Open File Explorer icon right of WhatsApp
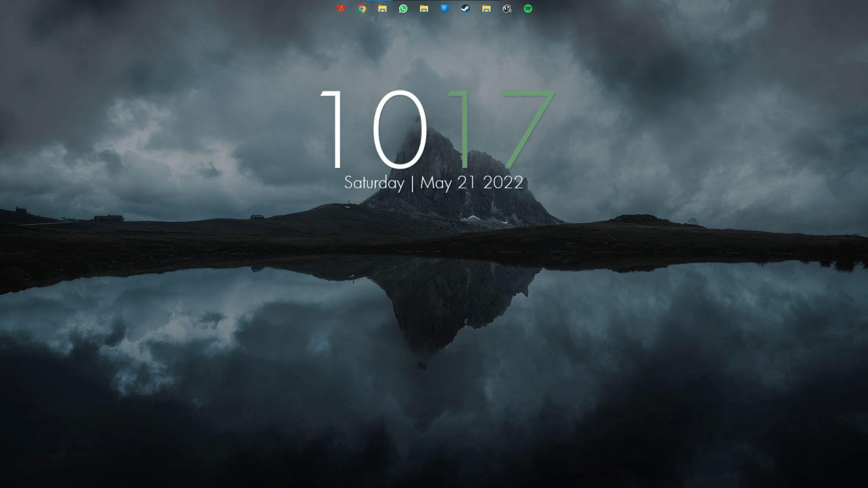 click(x=424, y=9)
